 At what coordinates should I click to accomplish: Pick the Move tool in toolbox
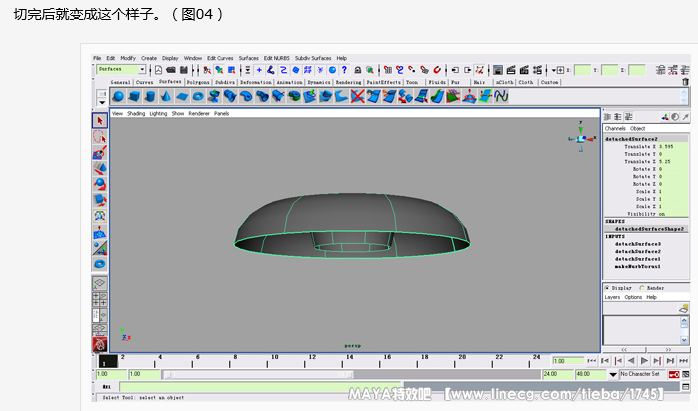pyautogui.click(x=100, y=168)
